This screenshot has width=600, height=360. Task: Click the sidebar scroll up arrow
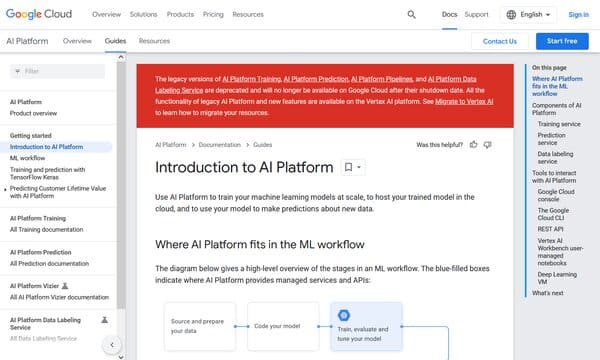pyautogui.click(x=121, y=57)
